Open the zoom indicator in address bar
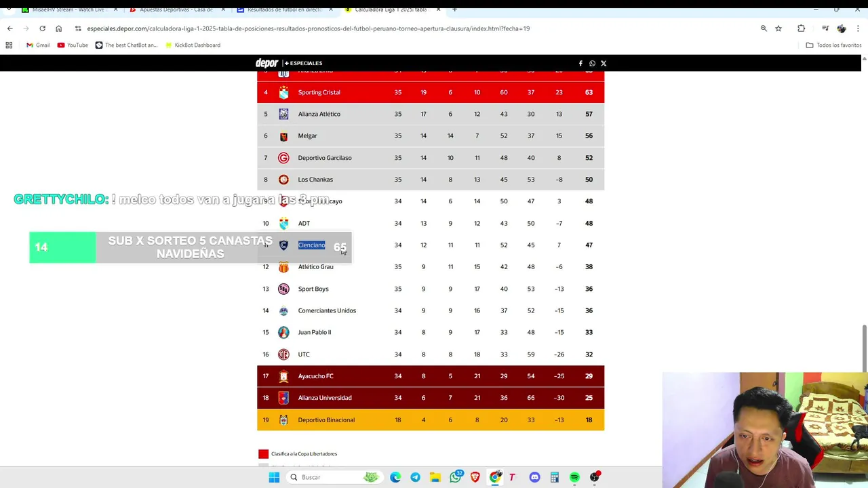The height and width of the screenshot is (488, 868). tap(764, 28)
